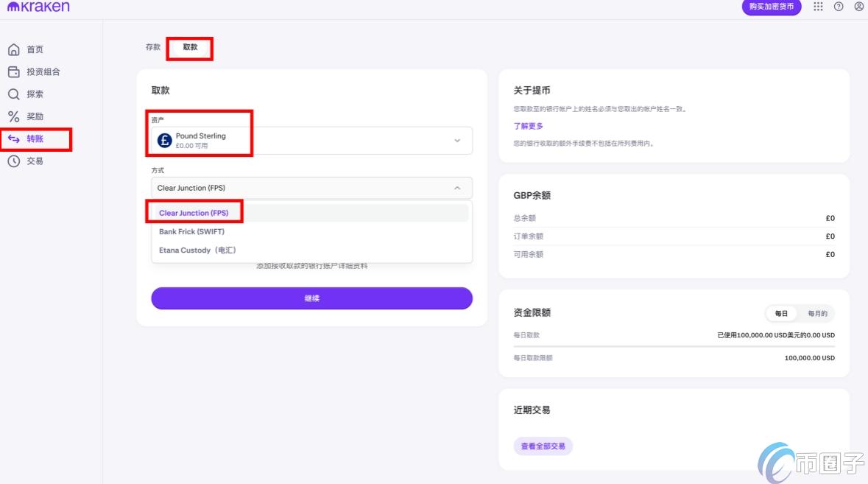Open the account profile icon

coord(858,7)
